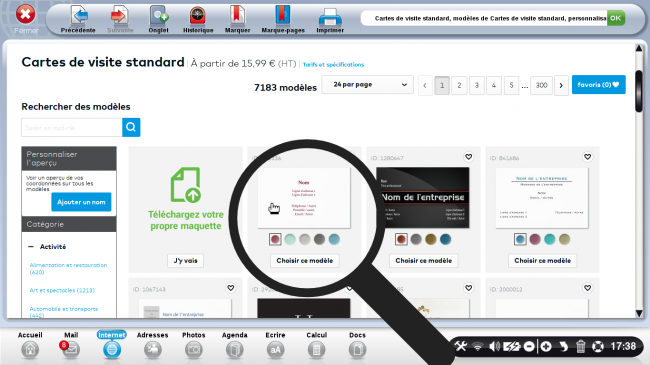Favorite model ID 2000012 with the heart
This screenshot has width=650, height=365.
point(587,288)
